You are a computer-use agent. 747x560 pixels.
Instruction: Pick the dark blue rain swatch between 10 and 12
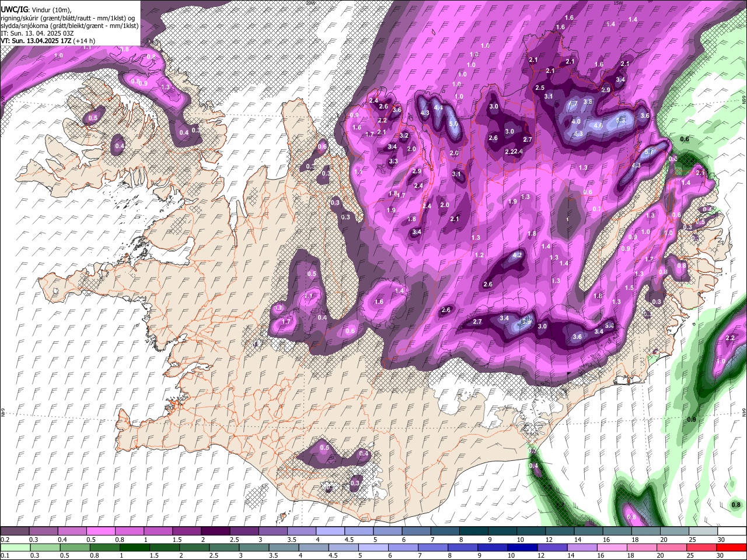coord(522,547)
